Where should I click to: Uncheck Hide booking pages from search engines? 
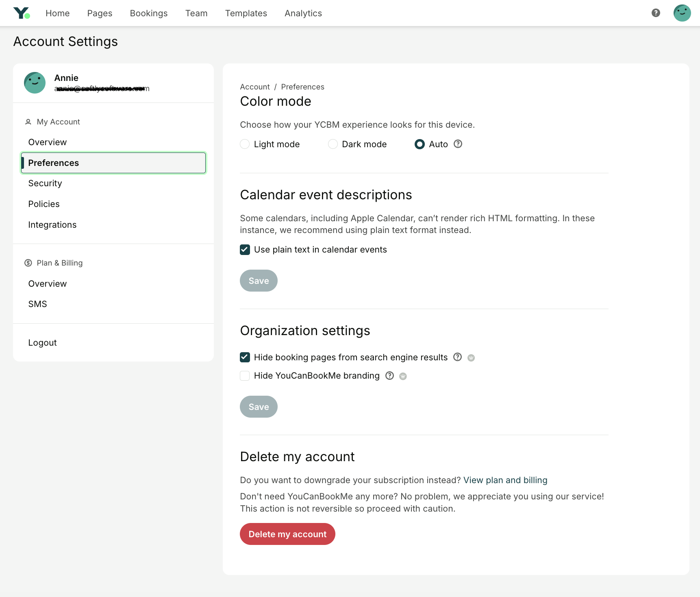click(245, 357)
